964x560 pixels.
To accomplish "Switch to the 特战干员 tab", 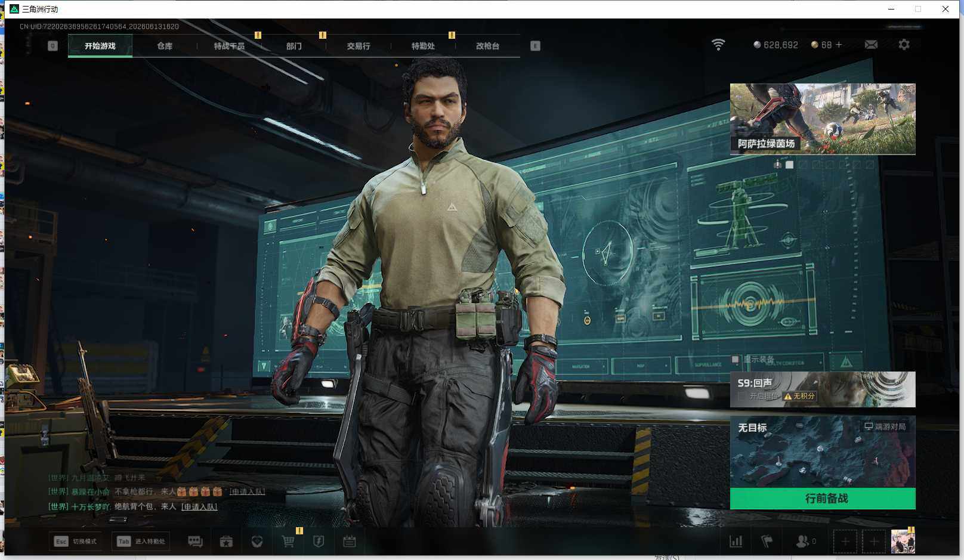I will [229, 46].
